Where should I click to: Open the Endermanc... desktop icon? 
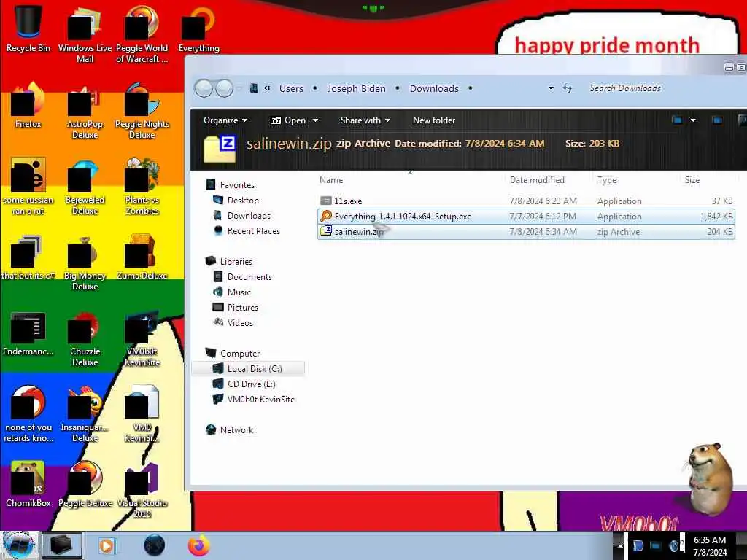click(28, 333)
